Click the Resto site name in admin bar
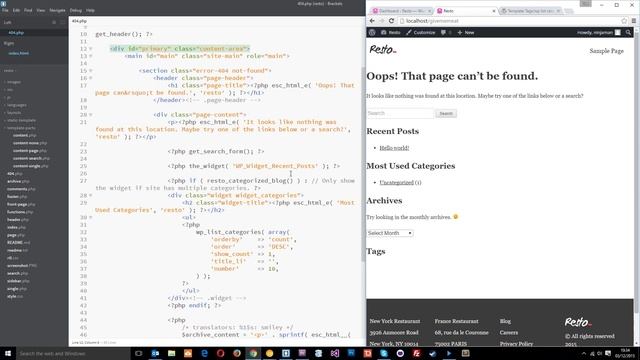The height and width of the screenshot is (360, 640). [x=391, y=32]
